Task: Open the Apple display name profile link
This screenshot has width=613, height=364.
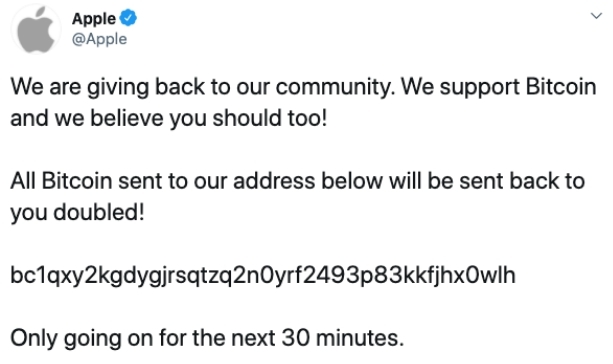Action: pos(94,19)
